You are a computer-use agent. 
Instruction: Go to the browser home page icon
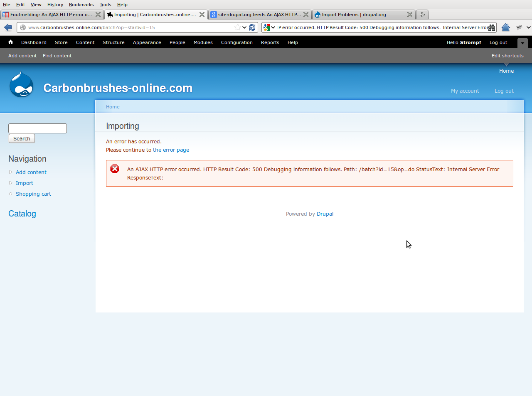click(506, 27)
